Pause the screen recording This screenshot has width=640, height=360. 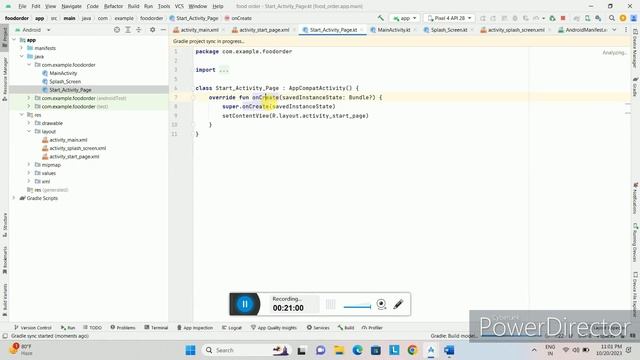(x=245, y=304)
